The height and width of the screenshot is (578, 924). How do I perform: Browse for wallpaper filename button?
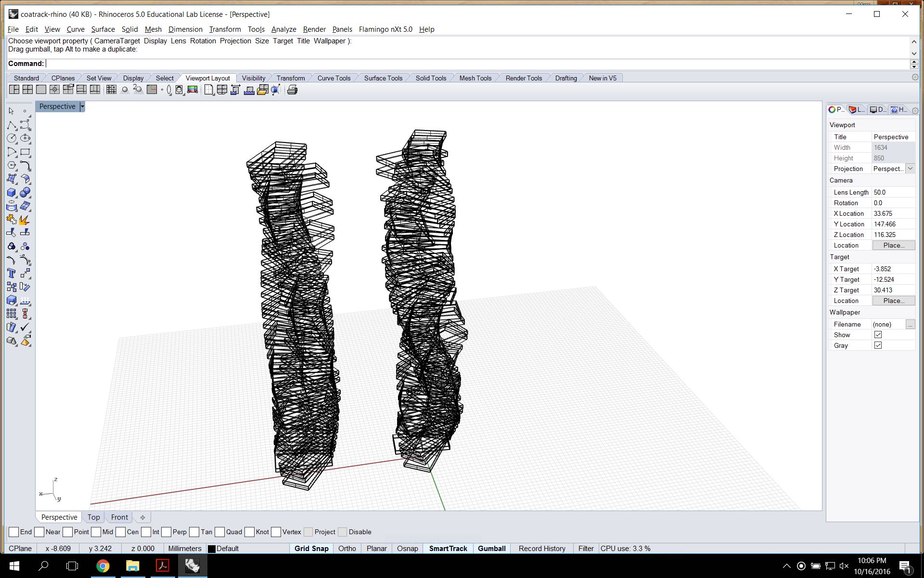pyautogui.click(x=910, y=324)
